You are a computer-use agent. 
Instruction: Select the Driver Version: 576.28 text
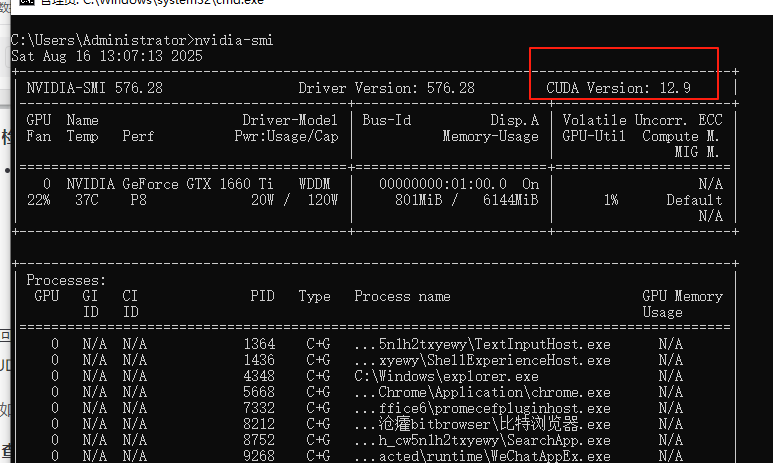coord(386,88)
